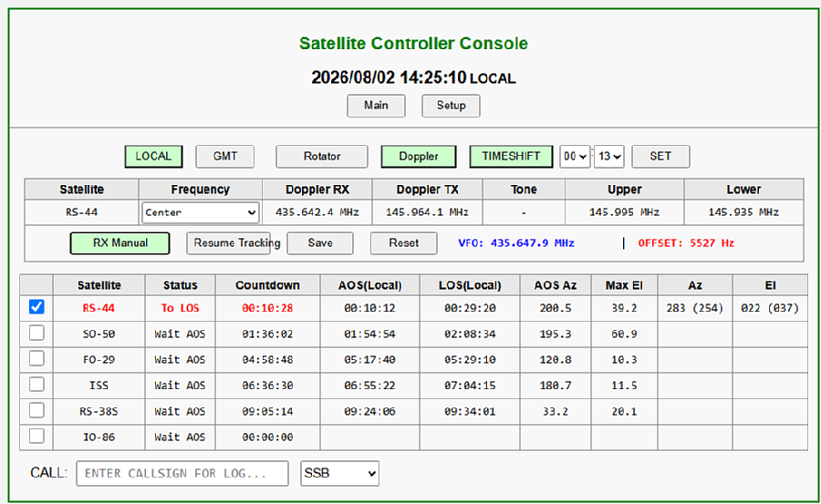
Task: Check the ISS satellite checkbox
Action: pyautogui.click(x=36, y=384)
